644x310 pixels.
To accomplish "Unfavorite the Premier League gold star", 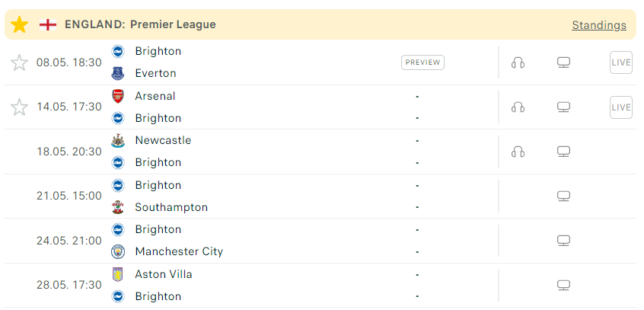I will pos(19,25).
